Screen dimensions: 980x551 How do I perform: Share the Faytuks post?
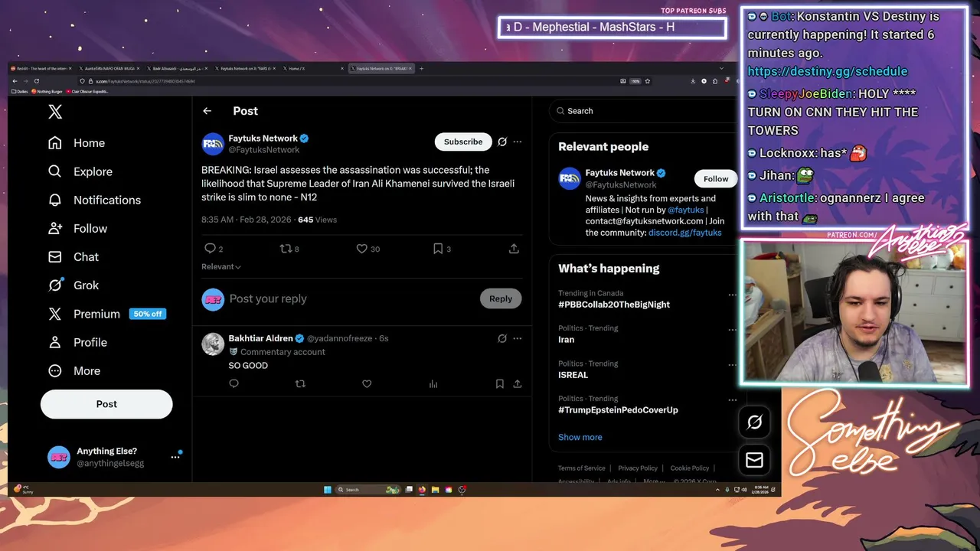point(514,249)
